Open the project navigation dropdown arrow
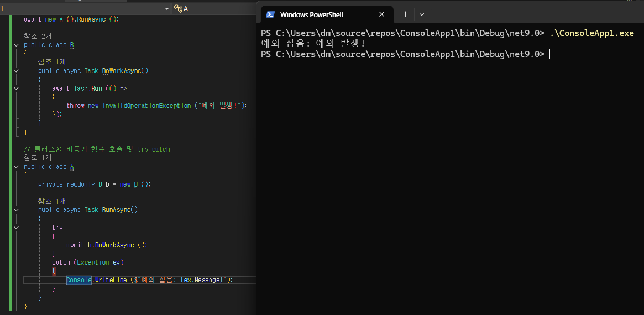The image size is (644, 315). tap(167, 9)
